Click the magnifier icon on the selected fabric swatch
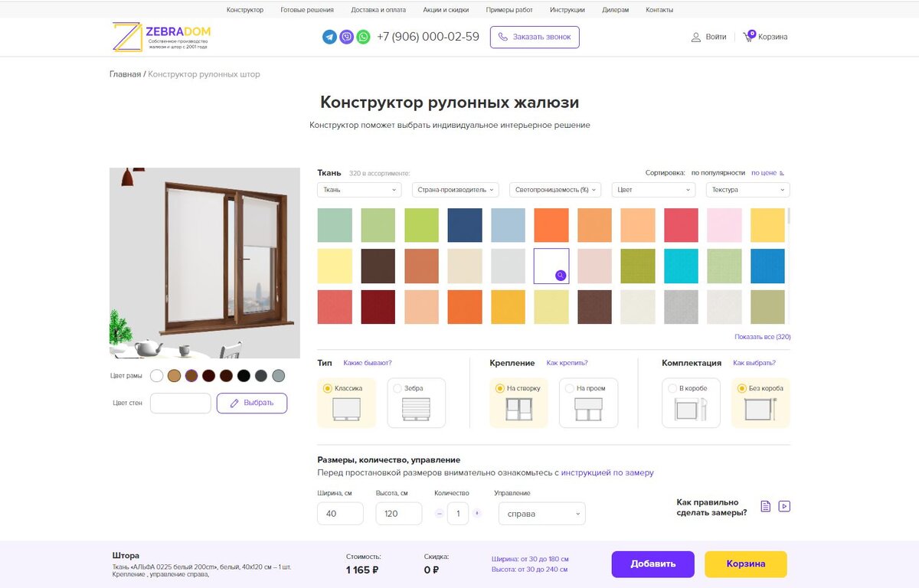Screen dimensions: 919x588 point(560,276)
